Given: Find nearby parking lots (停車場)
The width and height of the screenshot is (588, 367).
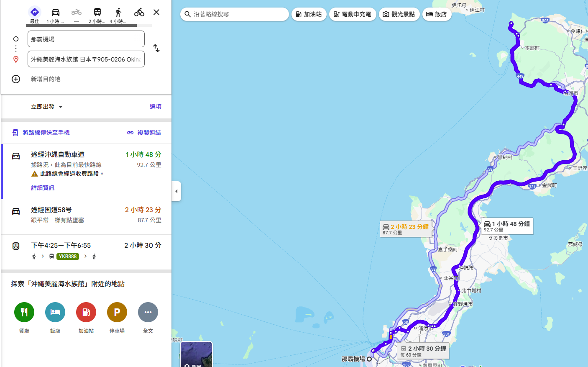Looking at the screenshot, I should [x=117, y=312].
